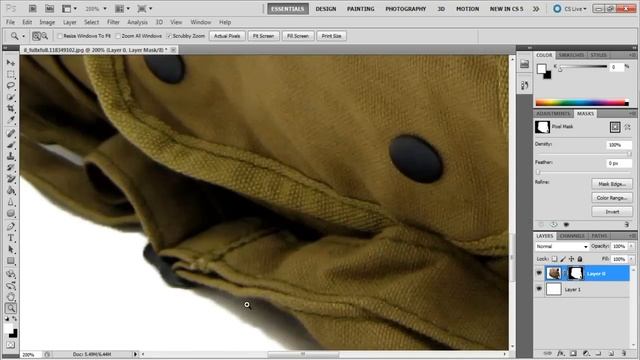This screenshot has width=640, height=360.
Task: Select the Zoom tool in toolbox
Action: tap(11, 308)
